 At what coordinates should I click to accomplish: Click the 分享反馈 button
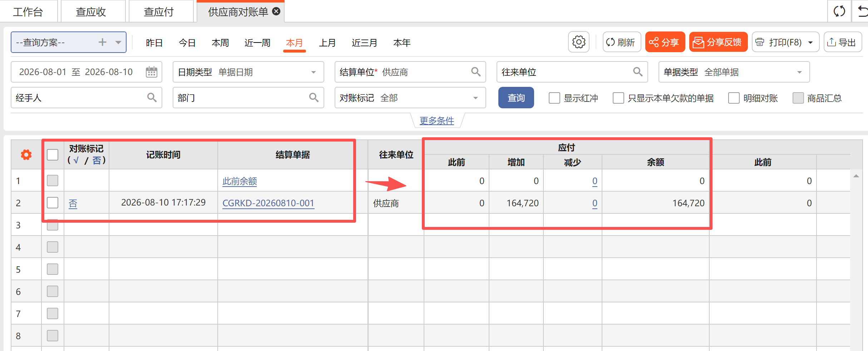[718, 42]
